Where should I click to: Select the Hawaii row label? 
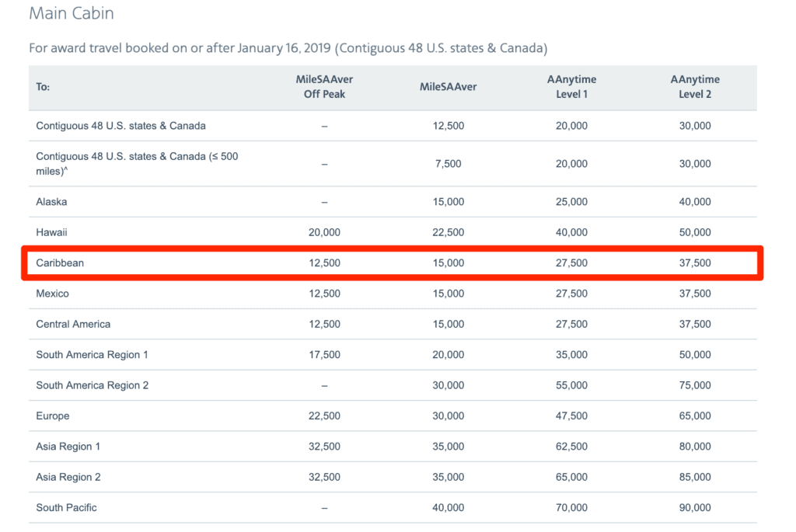click(x=52, y=232)
